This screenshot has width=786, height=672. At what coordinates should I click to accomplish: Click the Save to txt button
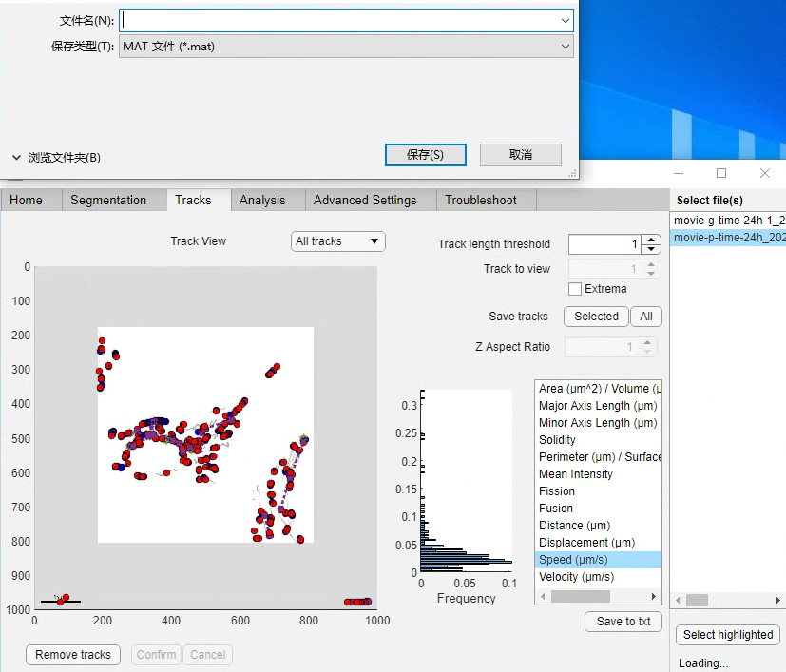coord(623,622)
